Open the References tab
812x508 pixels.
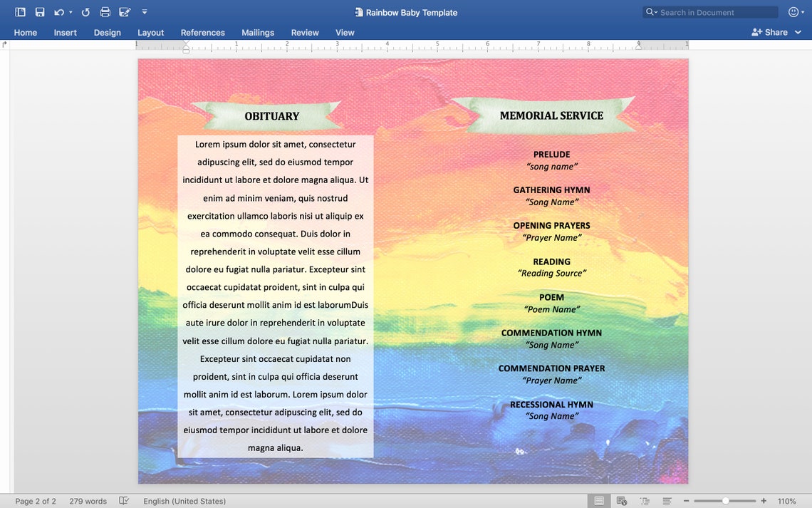(x=202, y=32)
